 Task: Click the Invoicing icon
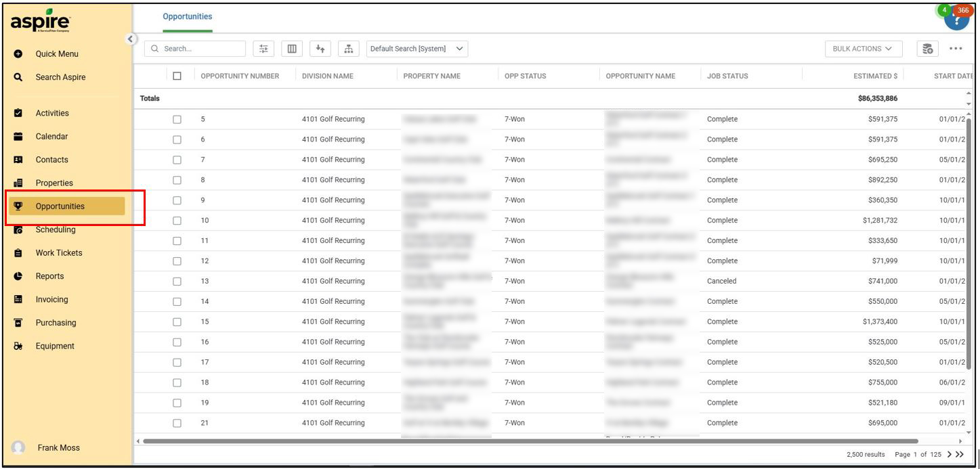(x=18, y=300)
